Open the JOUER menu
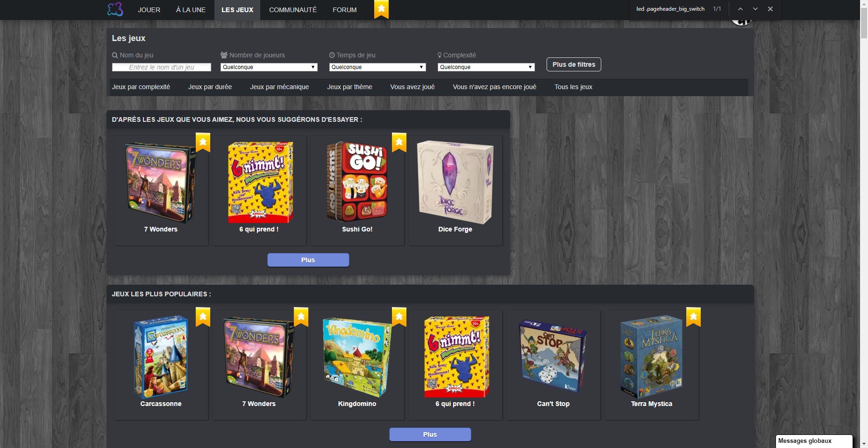 pyautogui.click(x=149, y=10)
